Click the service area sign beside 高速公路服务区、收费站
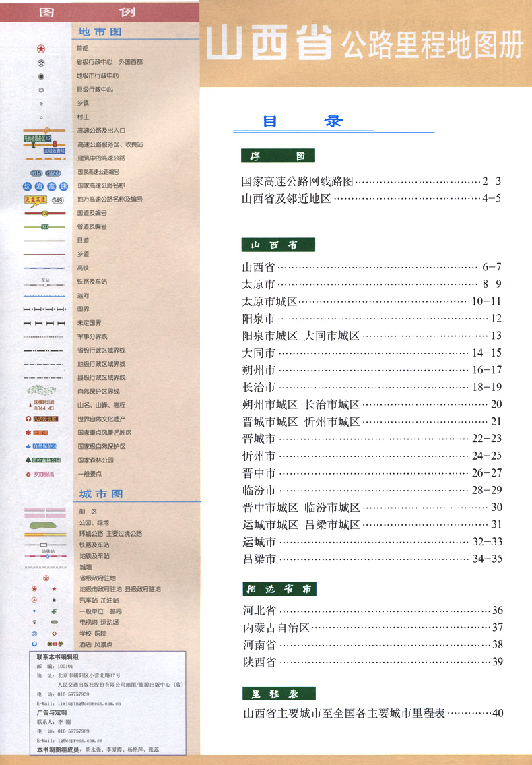 38,139
